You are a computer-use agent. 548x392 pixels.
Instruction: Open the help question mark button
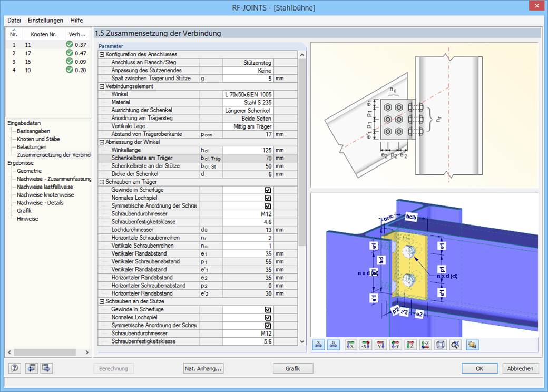tap(15, 368)
